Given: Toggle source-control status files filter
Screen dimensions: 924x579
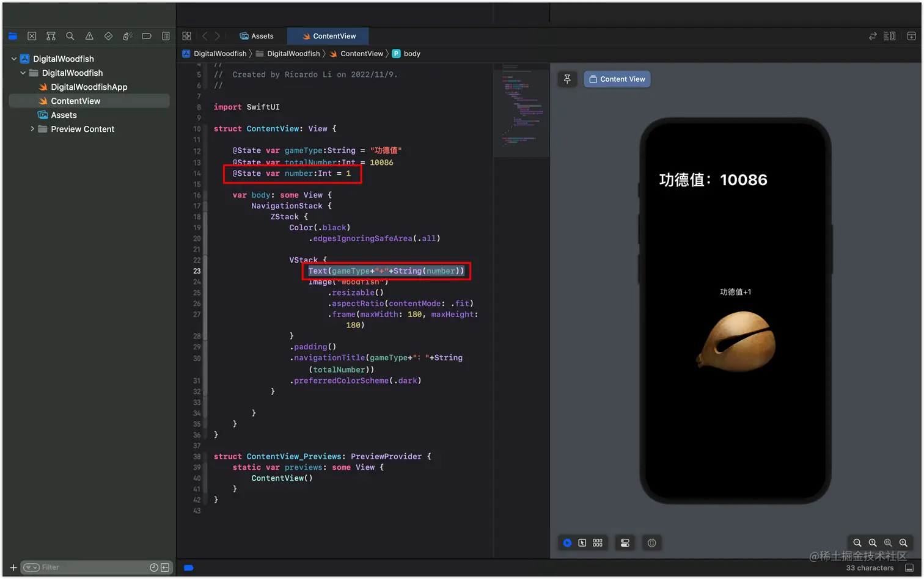Looking at the screenshot, I should point(165,568).
